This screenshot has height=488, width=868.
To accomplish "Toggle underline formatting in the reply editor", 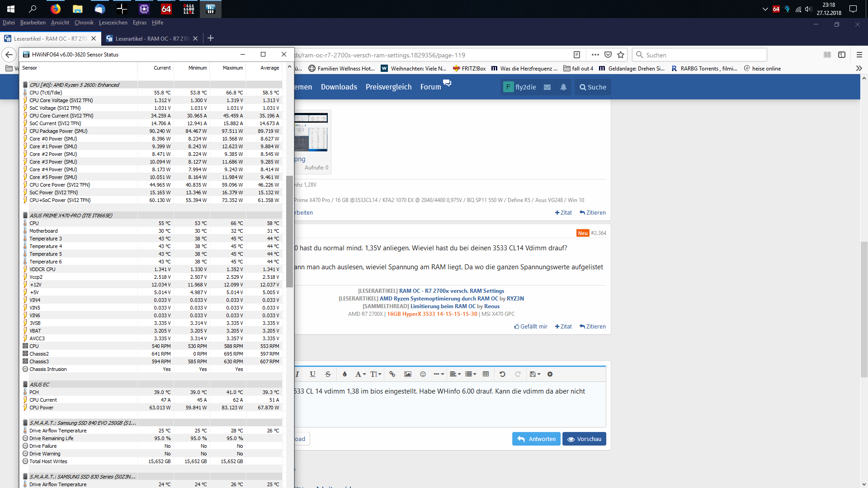I will (312, 374).
